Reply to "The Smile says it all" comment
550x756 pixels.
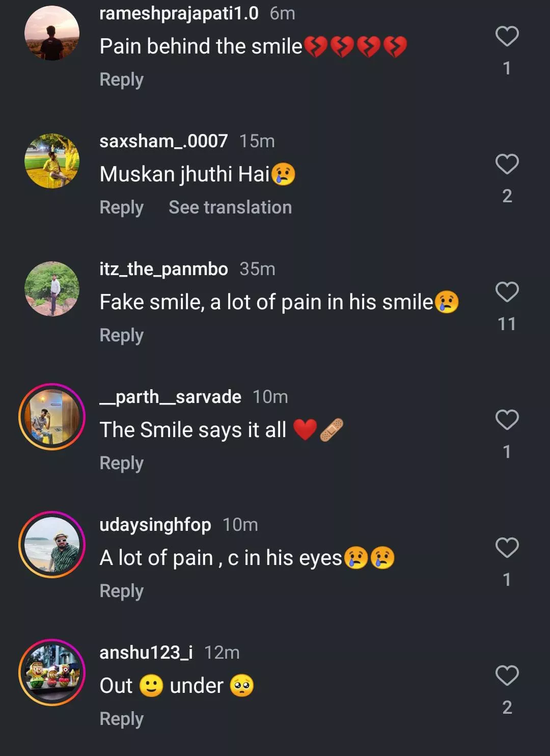point(121,463)
